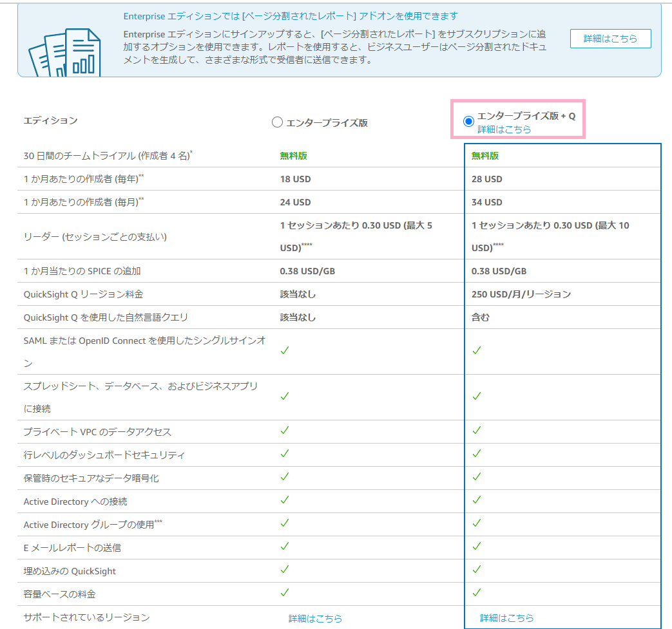Click 該当なし in the 自然言語クエリ row
672x629 pixels.
pos(298,317)
